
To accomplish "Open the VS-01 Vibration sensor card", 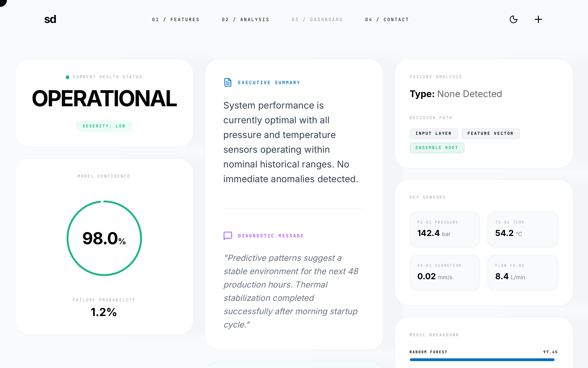I will point(445,273).
